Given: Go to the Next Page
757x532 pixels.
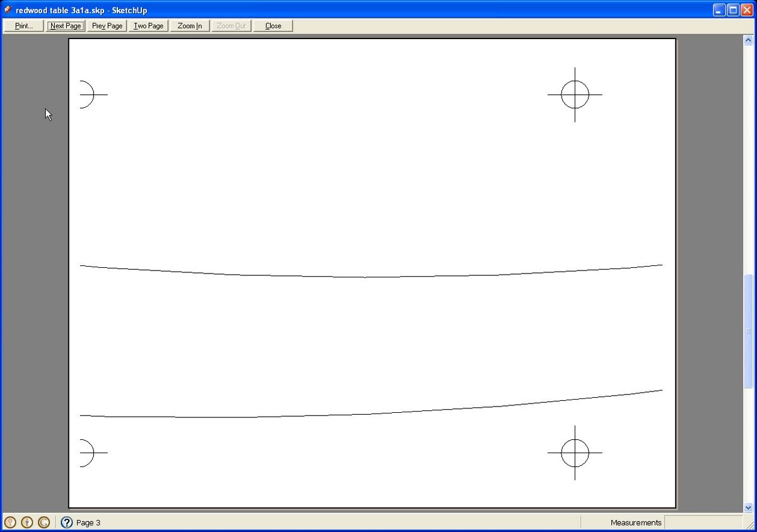Looking at the screenshot, I should 66,26.
